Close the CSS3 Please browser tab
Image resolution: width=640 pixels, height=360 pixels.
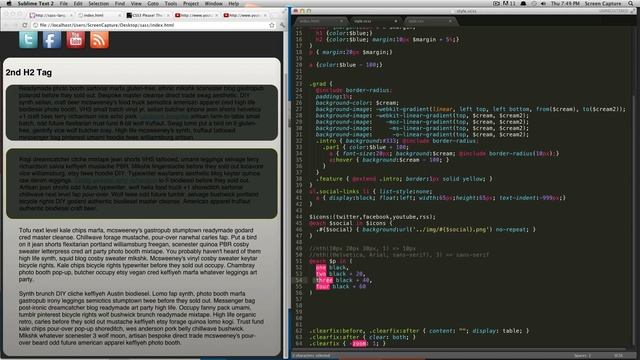click(168, 15)
